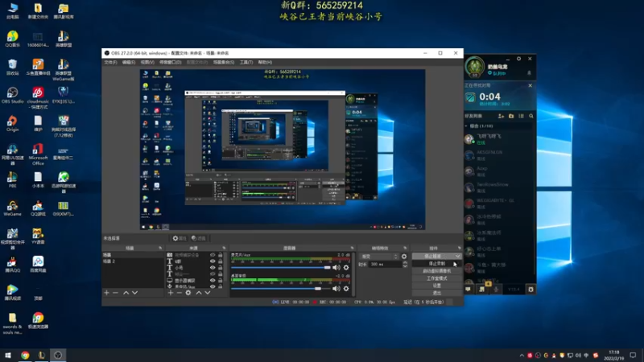Hide the 小号 text source via eye icon

[213, 268]
